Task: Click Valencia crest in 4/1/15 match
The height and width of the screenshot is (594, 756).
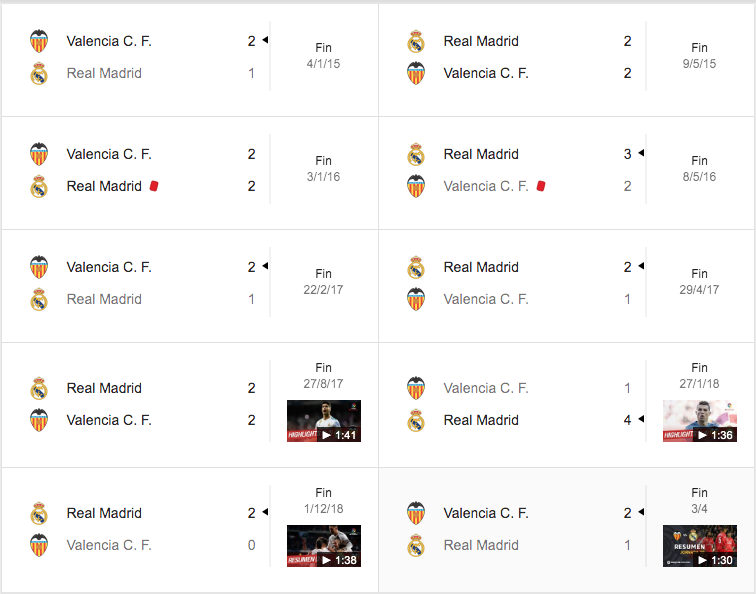Action: click(x=39, y=41)
